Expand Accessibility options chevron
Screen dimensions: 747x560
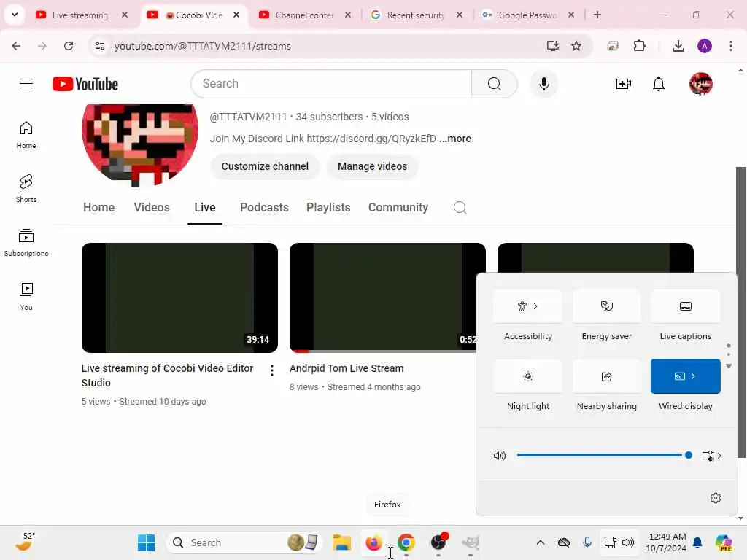pyautogui.click(x=535, y=306)
